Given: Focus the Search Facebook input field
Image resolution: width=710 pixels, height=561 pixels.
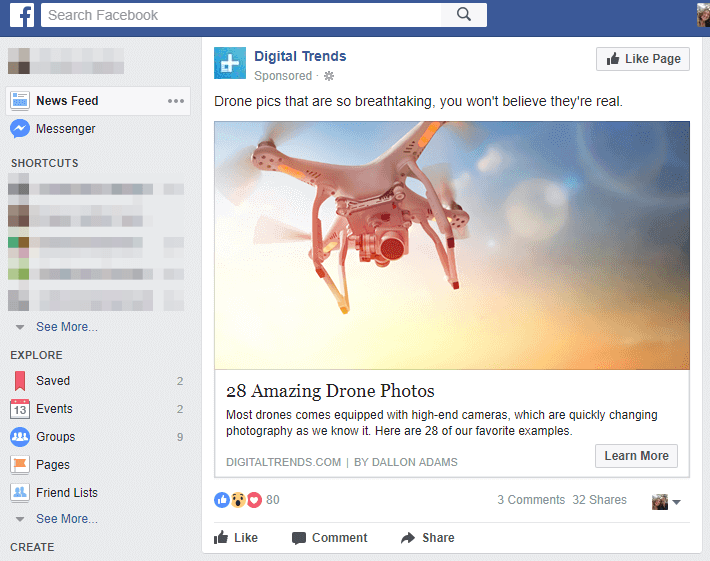Looking at the screenshot, I should pos(241,15).
